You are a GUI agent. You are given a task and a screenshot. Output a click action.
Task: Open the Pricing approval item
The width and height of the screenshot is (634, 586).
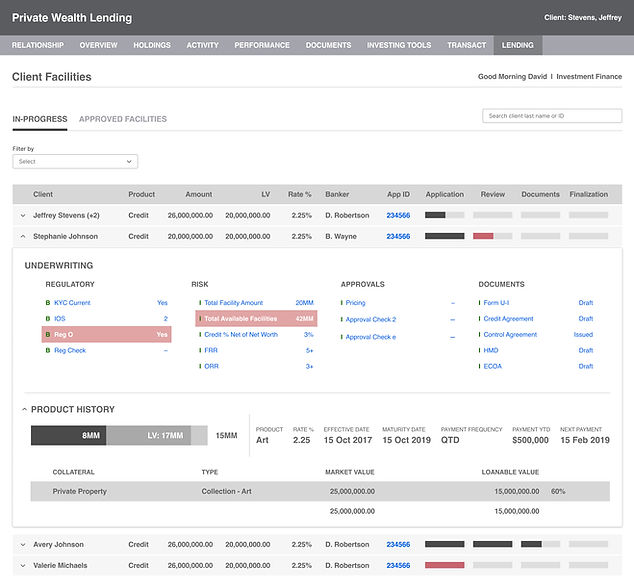(355, 303)
